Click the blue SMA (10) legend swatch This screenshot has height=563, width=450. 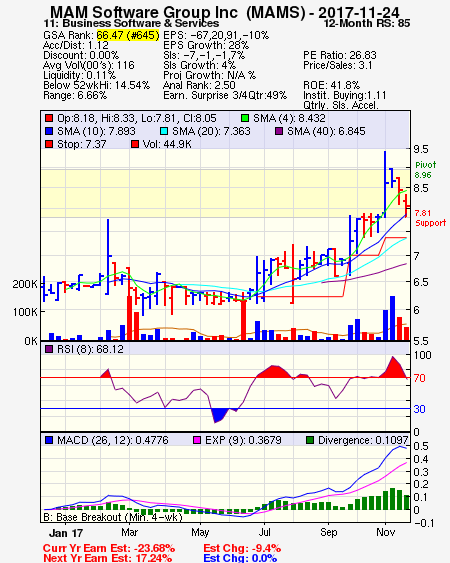pyautogui.click(x=49, y=131)
